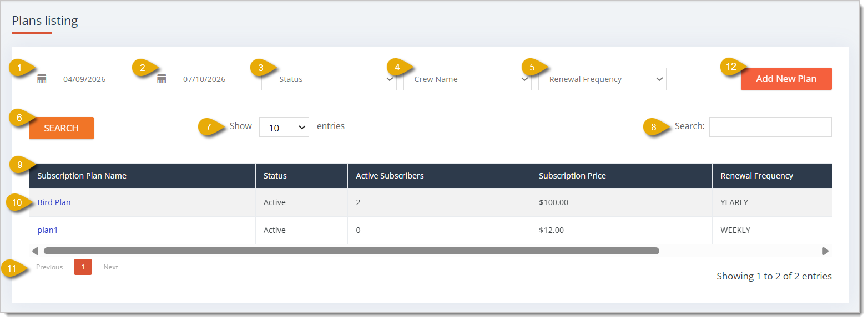The image size is (868, 321).
Task: Click the 07/10/2026 end date field
Action: 218,79
